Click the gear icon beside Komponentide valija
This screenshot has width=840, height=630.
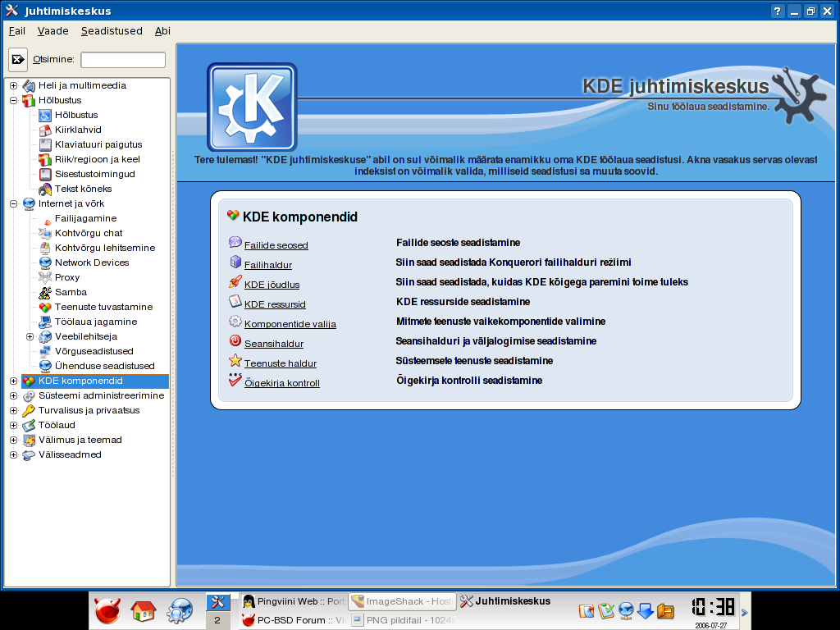pos(235,322)
